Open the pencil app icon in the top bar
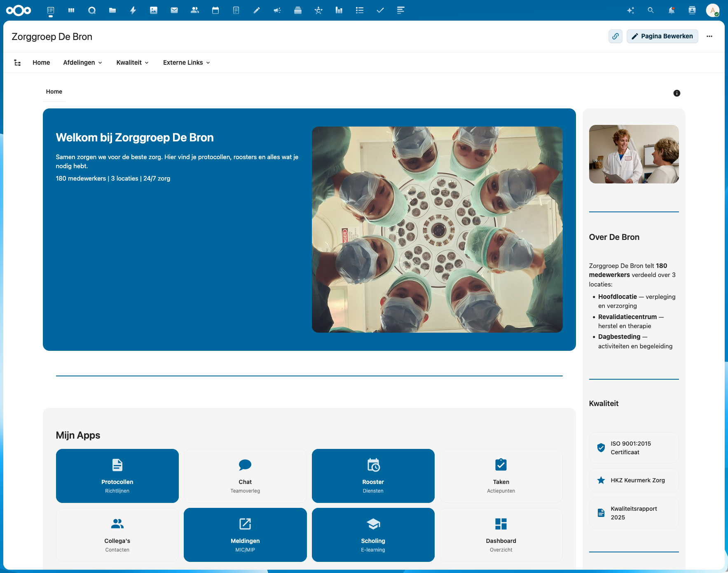This screenshot has width=728, height=573. (257, 10)
